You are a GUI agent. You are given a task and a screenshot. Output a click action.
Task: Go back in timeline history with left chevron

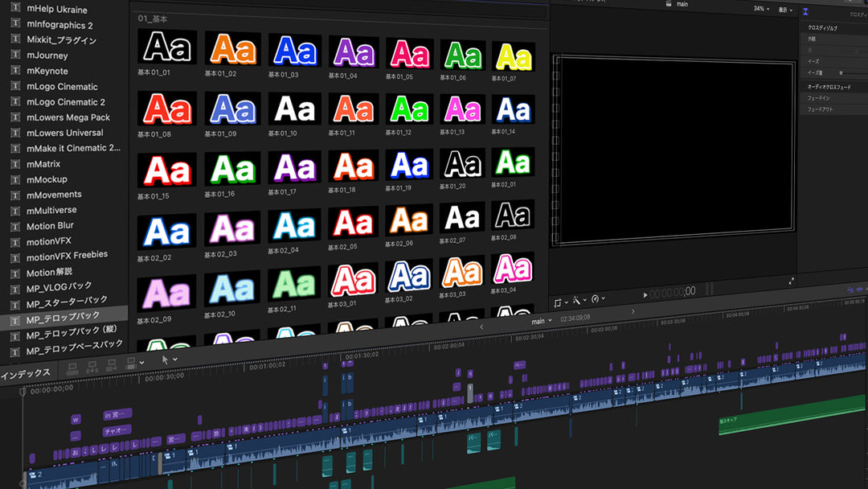pos(481,327)
